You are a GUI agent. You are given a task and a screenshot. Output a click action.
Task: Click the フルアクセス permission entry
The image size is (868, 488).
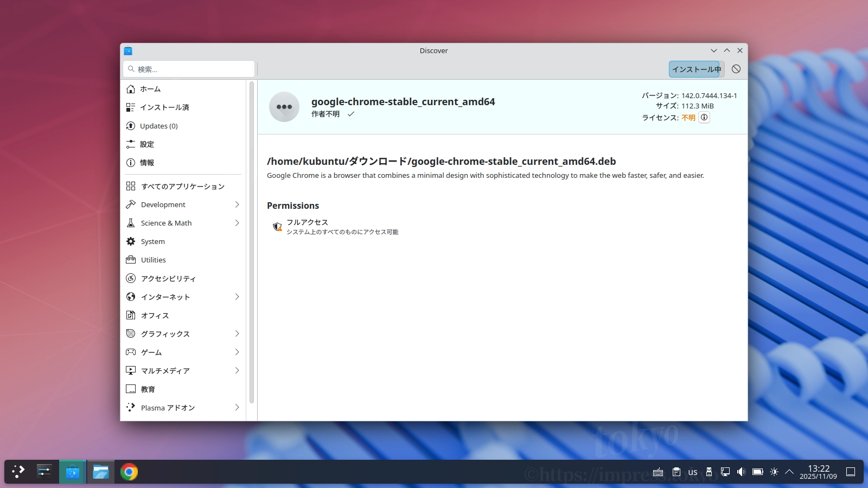335,227
